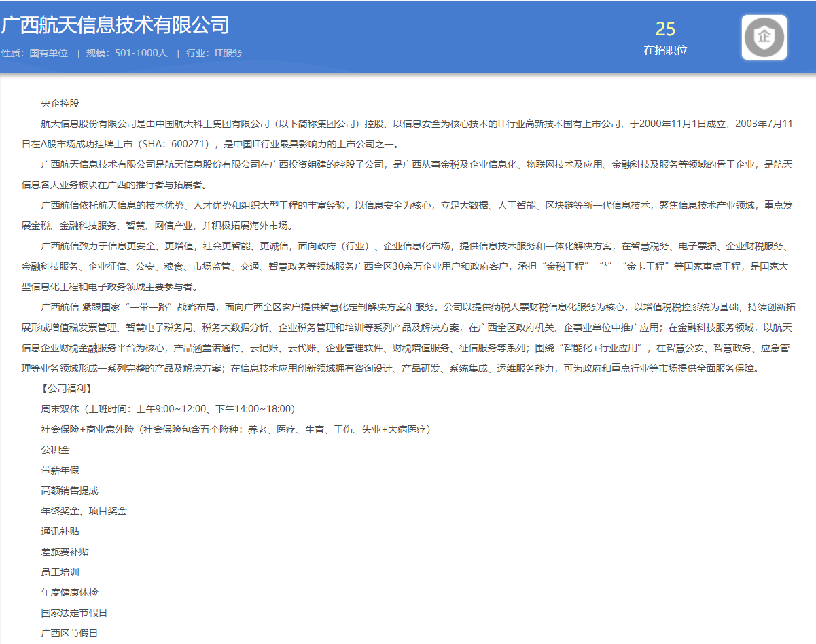This screenshot has width=816, height=644.
Task: Click the 性质：国有单位 company attribute
Action: pos(35,53)
